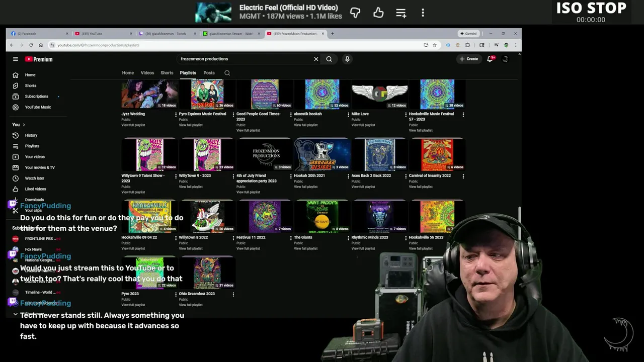This screenshot has height=362, width=644.
Task: Open Electric Feel overlay more options
Action: (423, 13)
